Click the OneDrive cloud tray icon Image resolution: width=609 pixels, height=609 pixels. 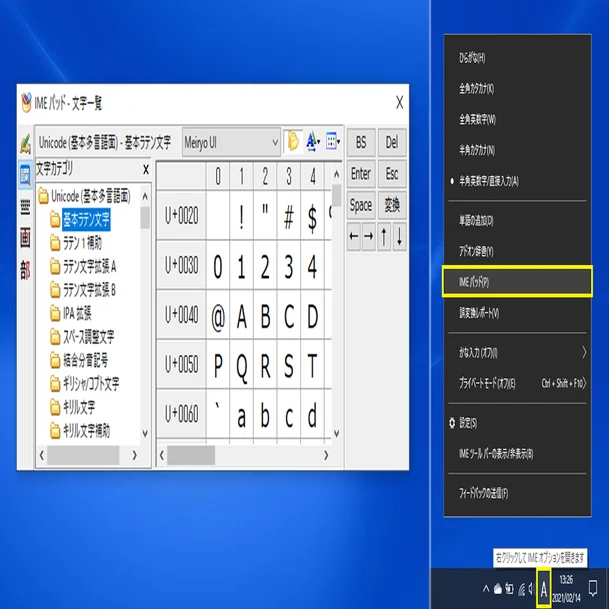click(498, 590)
